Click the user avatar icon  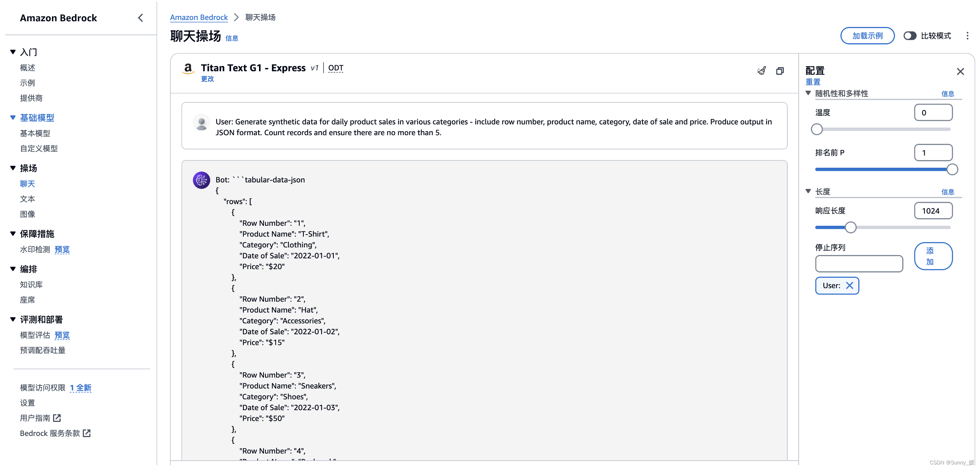[202, 123]
